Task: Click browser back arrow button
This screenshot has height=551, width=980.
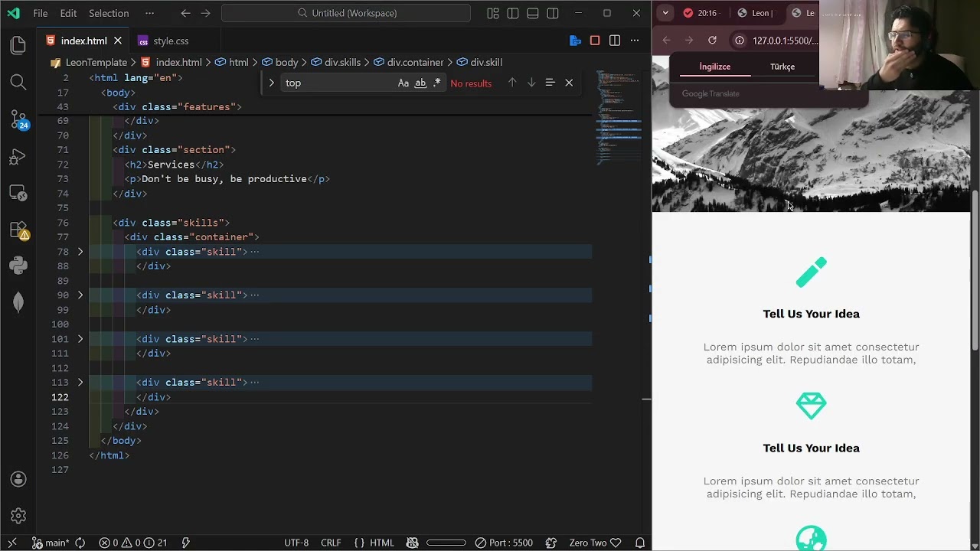Action: click(x=666, y=41)
